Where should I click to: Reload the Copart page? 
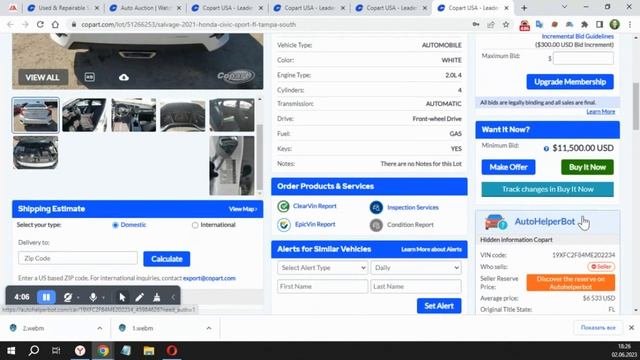pos(40,24)
